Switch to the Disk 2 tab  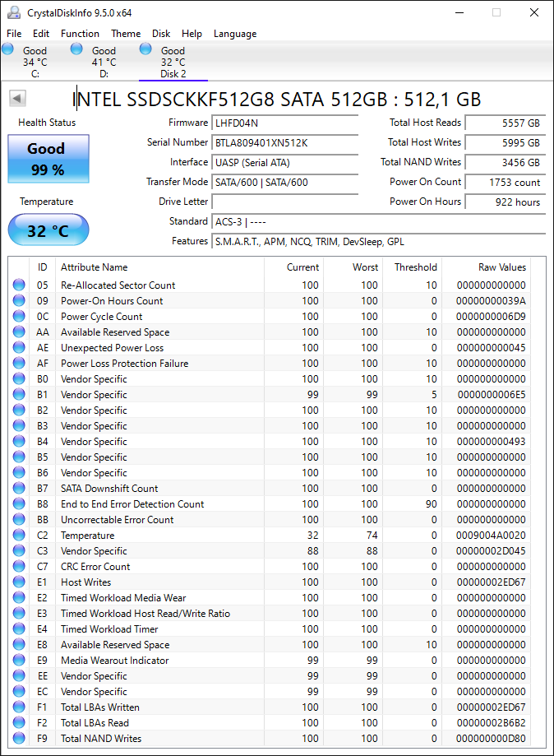pyautogui.click(x=173, y=62)
